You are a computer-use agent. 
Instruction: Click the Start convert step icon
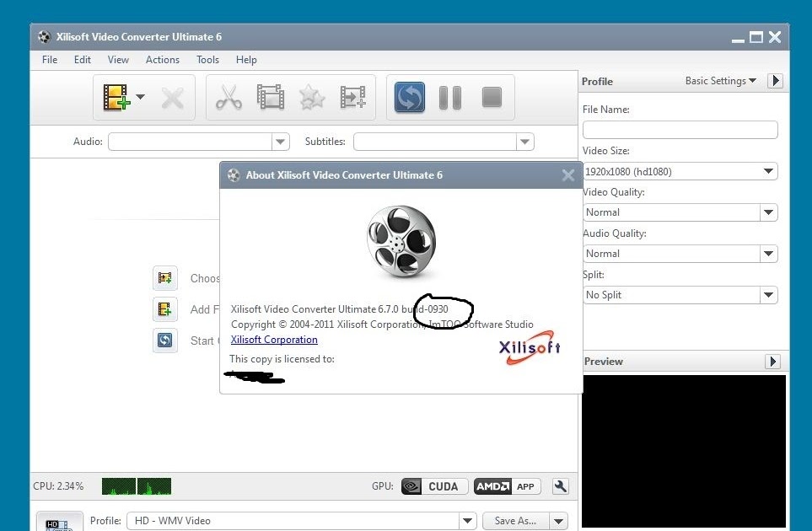coord(165,341)
